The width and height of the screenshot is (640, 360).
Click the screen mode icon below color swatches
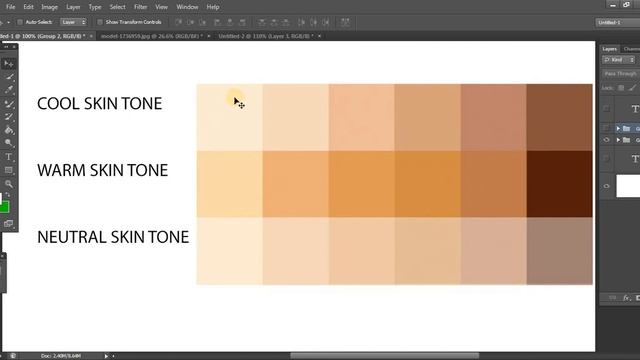click(8, 223)
